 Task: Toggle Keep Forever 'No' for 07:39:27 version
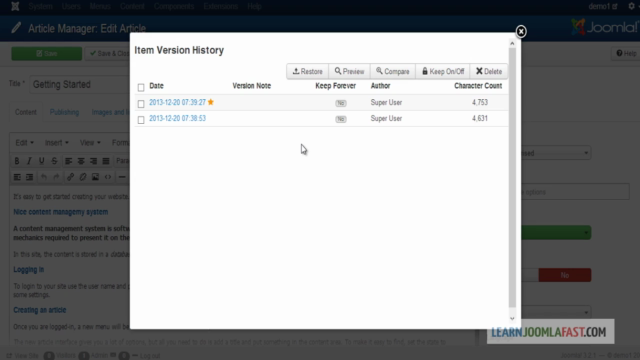(x=341, y=103)
